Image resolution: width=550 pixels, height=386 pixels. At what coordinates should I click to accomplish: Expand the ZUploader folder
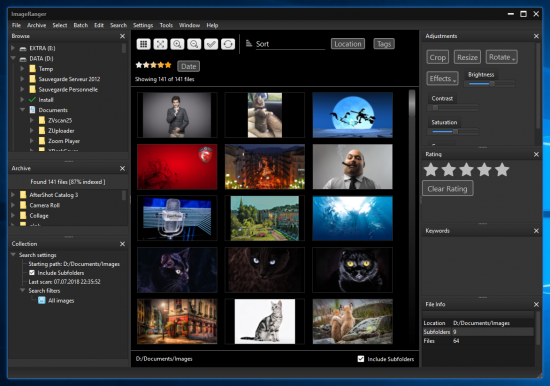[32, 130]
